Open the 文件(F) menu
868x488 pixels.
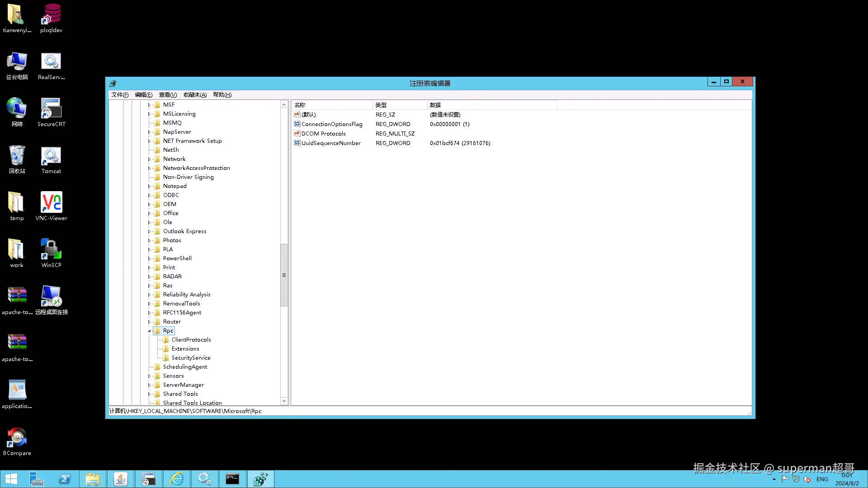pos(120,95)
